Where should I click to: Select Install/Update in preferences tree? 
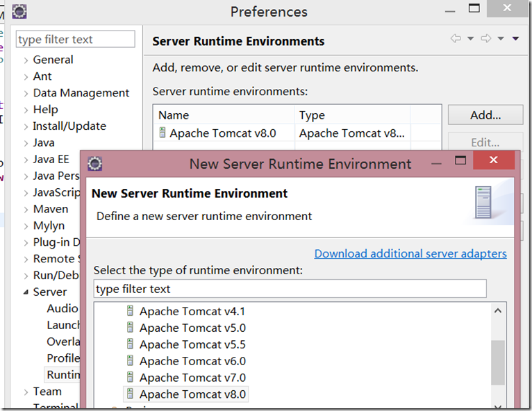pyautogui.click(x=69, y=126)
